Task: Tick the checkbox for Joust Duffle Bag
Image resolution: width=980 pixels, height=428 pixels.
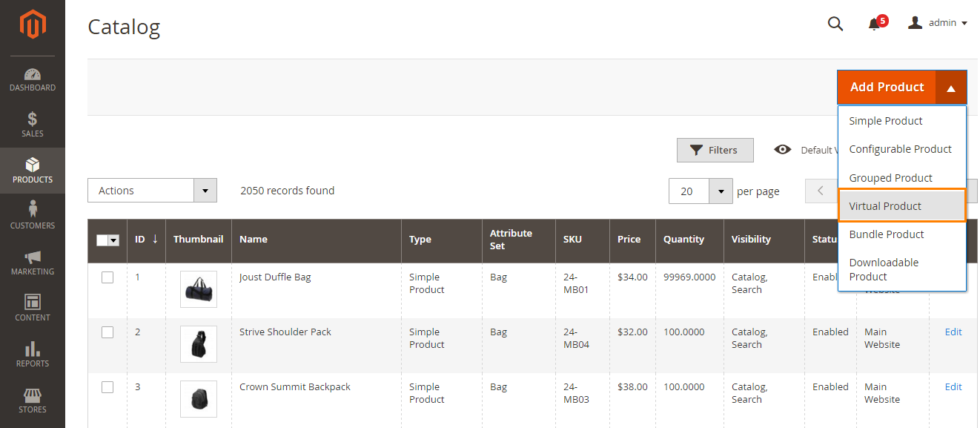Action: pos(107,277)
